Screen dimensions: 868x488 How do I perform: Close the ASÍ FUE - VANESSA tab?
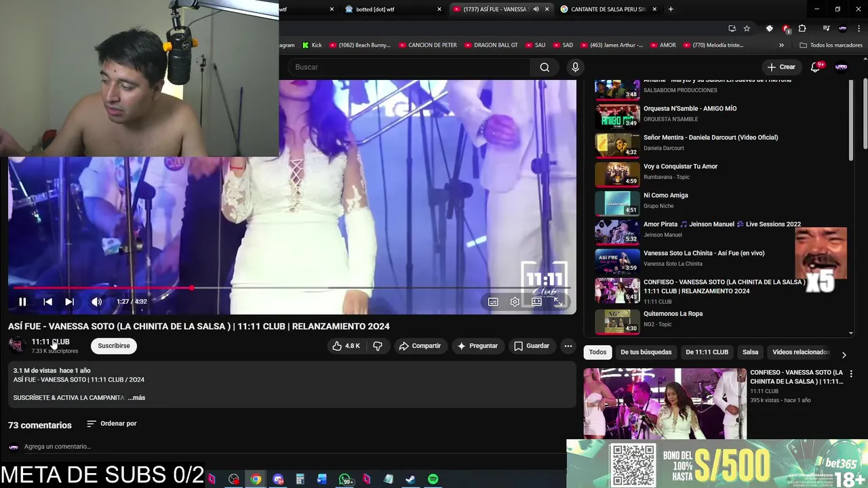point(547,9)
